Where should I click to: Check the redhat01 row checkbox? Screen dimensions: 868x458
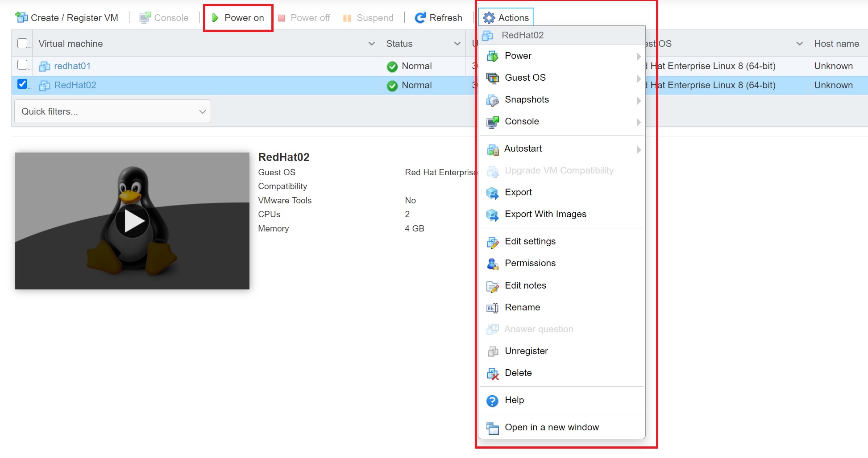click(22, 65)
